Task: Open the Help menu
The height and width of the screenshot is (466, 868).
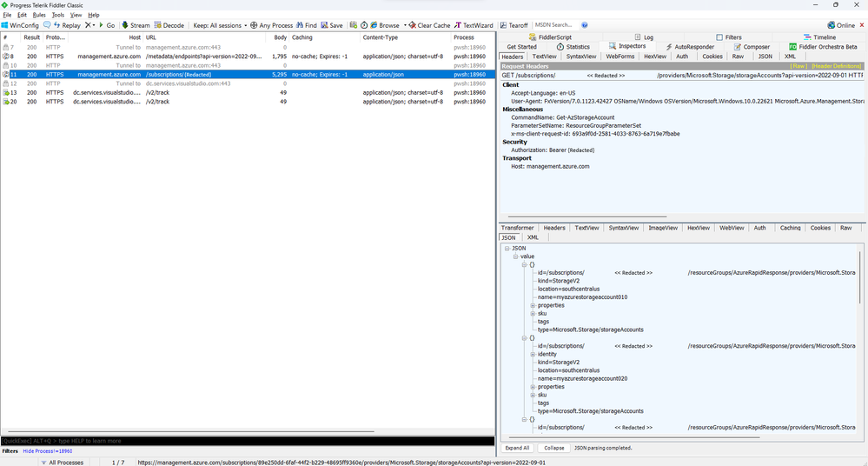Action: click(x=94, y=15)
